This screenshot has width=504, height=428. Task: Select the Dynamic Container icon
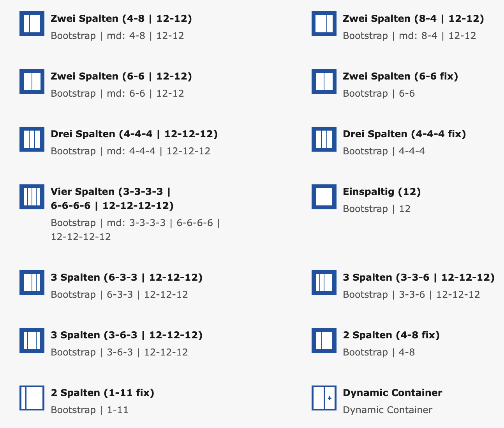[324, 398]
